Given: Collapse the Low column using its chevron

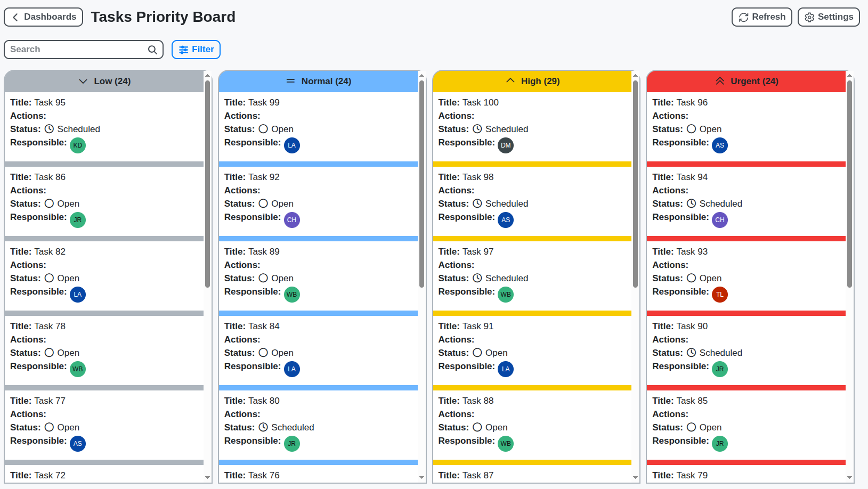Looking at the screenshot, I should pos(83,81).
